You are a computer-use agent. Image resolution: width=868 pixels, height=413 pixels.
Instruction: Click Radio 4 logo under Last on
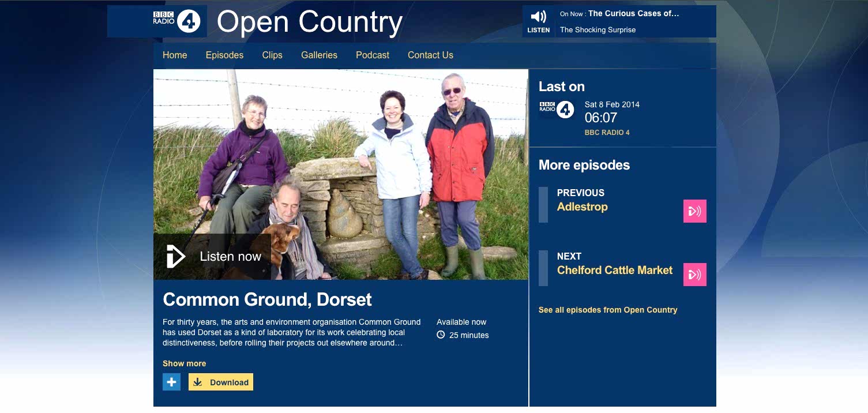point(557,109)
